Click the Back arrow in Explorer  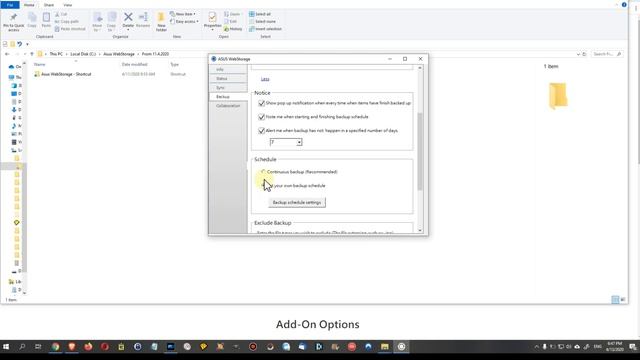7,54
